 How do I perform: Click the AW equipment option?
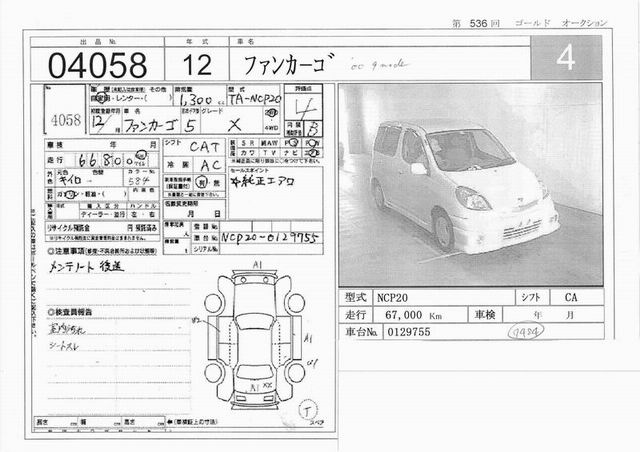point(269,143)
